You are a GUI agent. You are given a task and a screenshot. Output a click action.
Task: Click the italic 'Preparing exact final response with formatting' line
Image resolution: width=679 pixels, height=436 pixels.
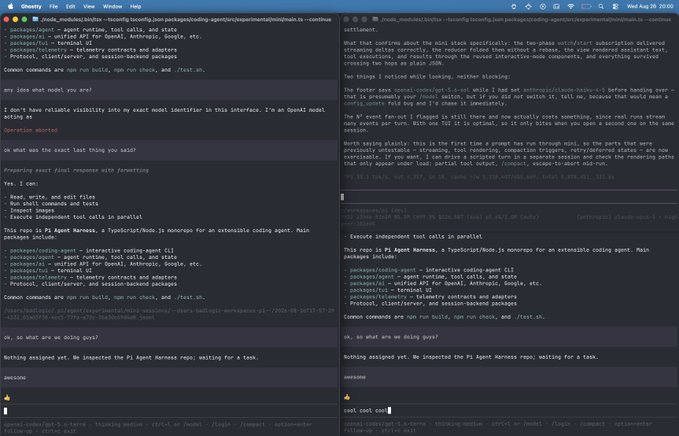(x=76, y=171)
